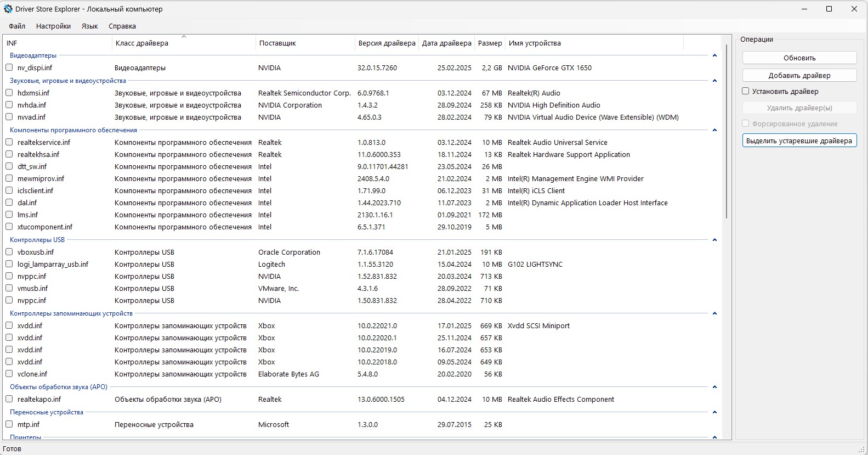
Task: Click the Добавить драйвер button
Action: 799,75
